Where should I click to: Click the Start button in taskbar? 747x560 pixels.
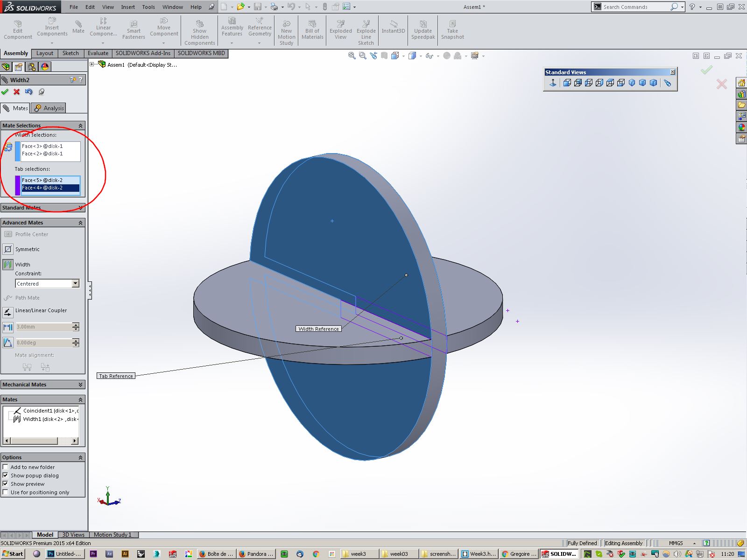(x=13, y=554)
